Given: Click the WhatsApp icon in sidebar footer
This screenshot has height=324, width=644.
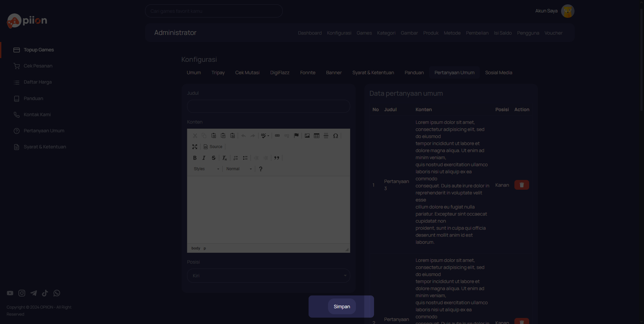Looking at the screenshot, I should point(57,293).
